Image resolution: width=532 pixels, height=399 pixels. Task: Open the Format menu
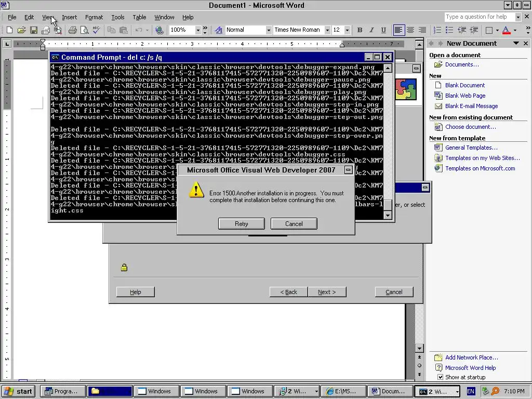click(x=94, y=17)
